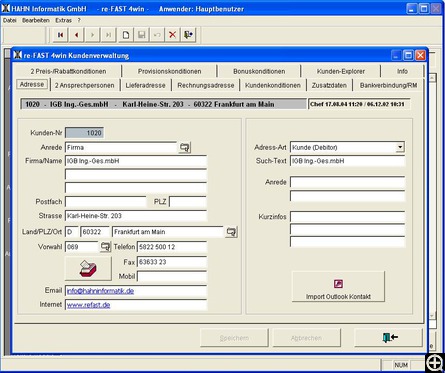Image resolution: width=445 pixels, height=373 pixels.
Task: Create new record with blank page icon
Action: pyautogui.click(x=126, y=35)
